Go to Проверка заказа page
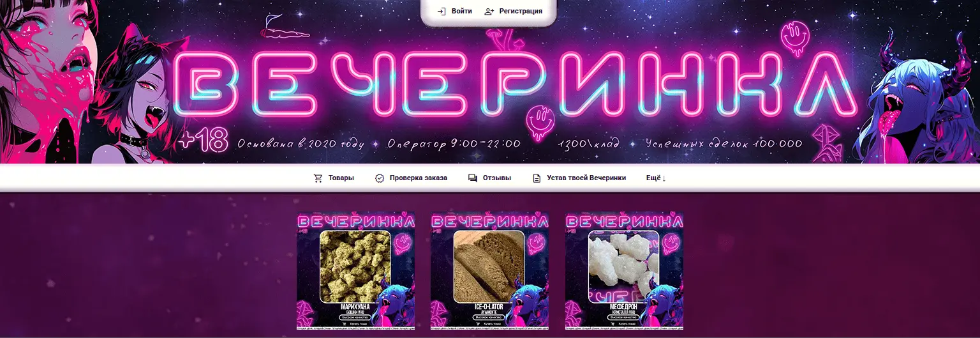Viewport: 980px width, 338px height. pos(419,178)
